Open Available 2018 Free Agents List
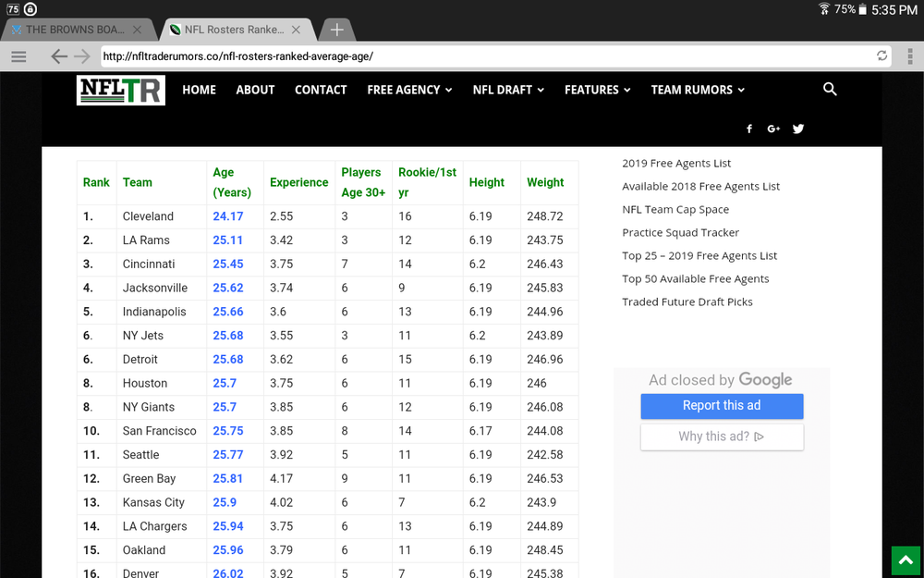Viewport: 924px width, 578px height. [700, 187]
